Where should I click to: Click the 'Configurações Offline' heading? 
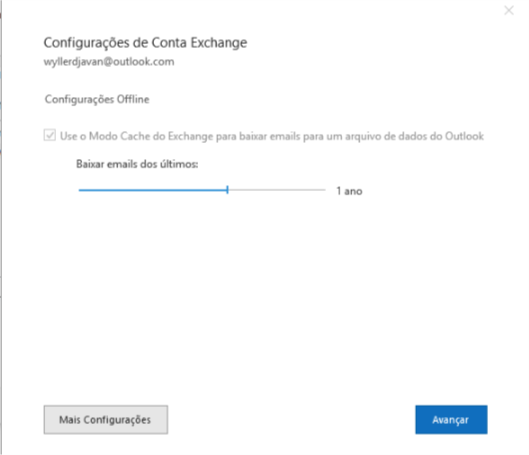97,99
